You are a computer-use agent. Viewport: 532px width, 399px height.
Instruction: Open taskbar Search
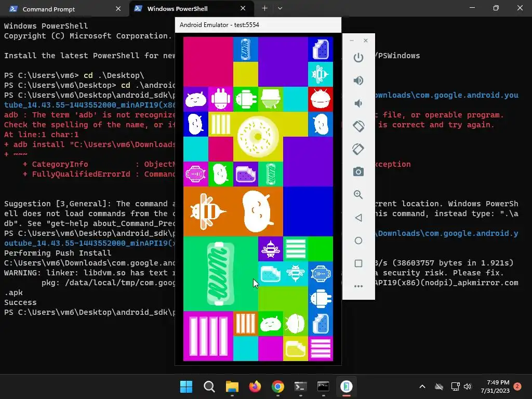pos(209,387)
